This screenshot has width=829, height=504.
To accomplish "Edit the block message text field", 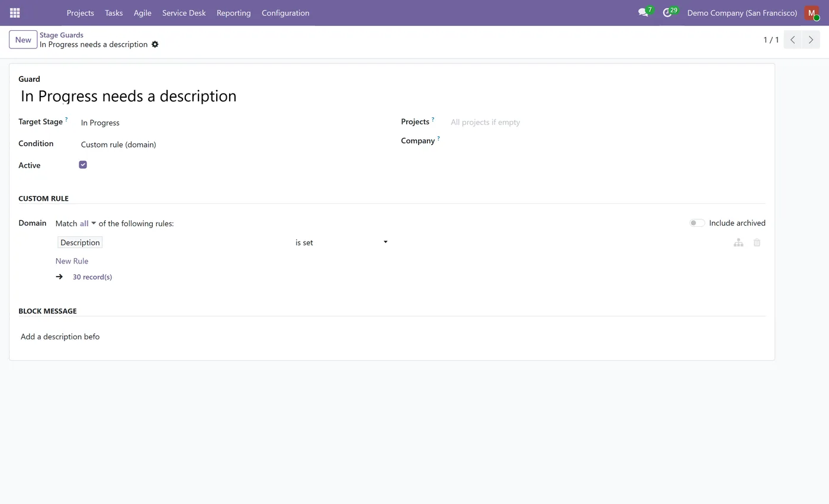I will (391, 336).
